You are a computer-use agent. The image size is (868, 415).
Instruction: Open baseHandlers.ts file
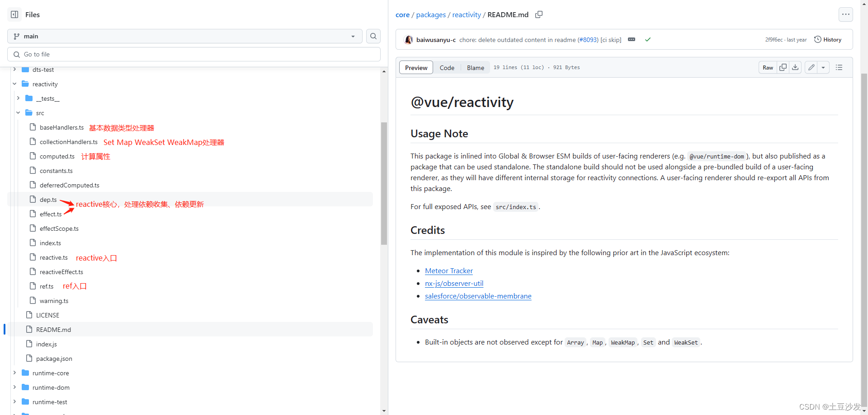click(x=61, y=127)
